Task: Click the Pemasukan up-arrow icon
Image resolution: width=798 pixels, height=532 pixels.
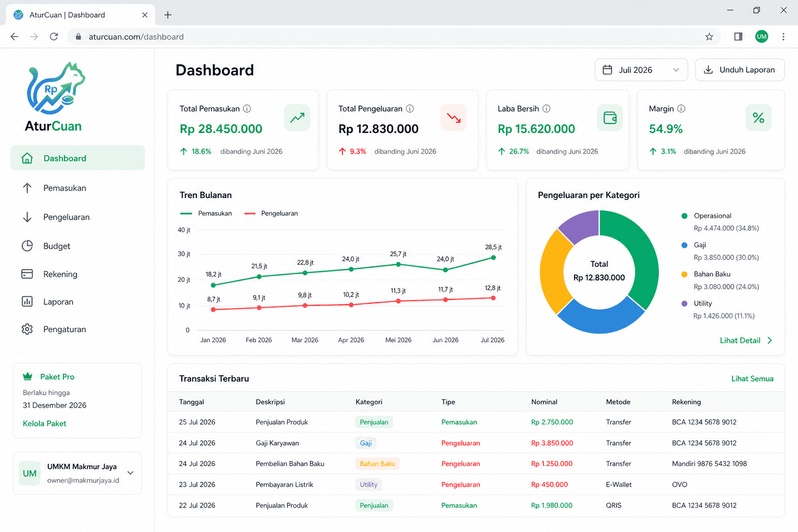Action: coord(27,188)
